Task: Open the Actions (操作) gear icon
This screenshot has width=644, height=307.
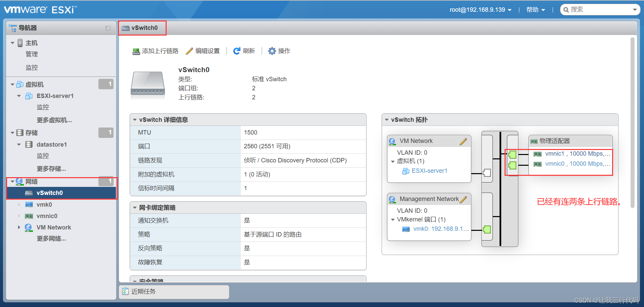Action: [272, 51]
